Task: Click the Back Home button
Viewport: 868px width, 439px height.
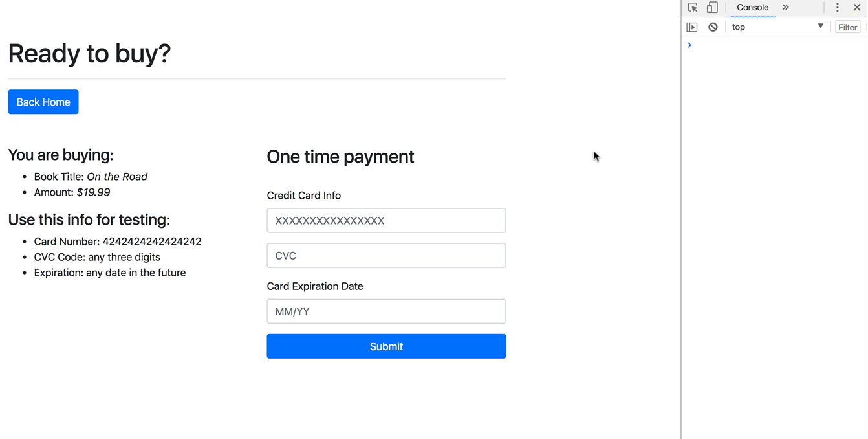Action: [43, 102]
